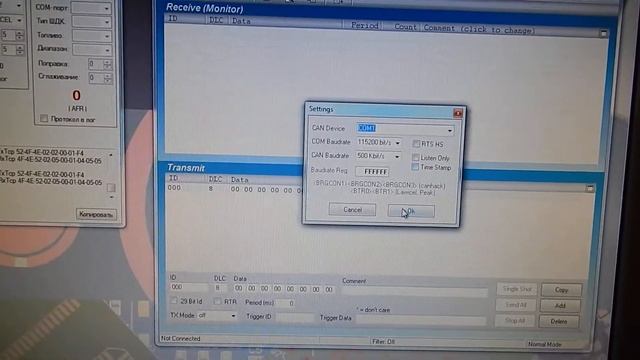This screenshot has height=360, width=640.
Task: Click the Сглаживание stepper arrows
Action: tap(107, 78)
